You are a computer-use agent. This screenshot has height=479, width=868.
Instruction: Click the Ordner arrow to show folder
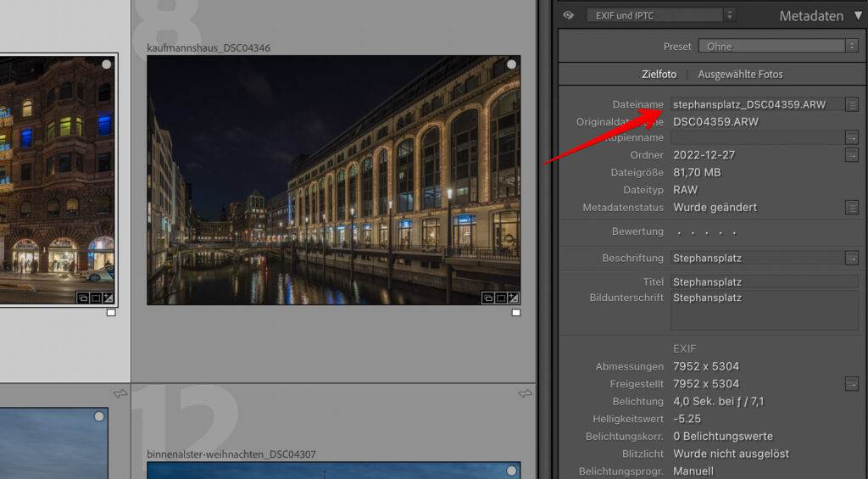(x=852, y=155)
